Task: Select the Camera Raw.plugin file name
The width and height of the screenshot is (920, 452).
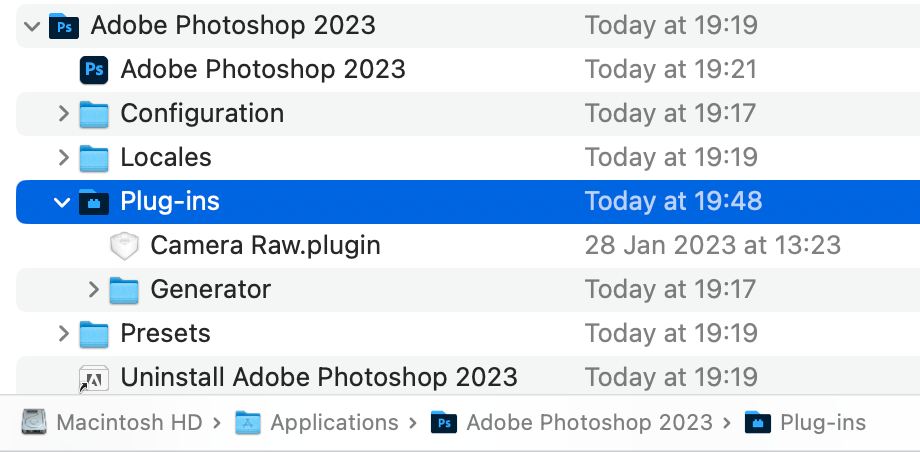Action: [x=265, y=245]
